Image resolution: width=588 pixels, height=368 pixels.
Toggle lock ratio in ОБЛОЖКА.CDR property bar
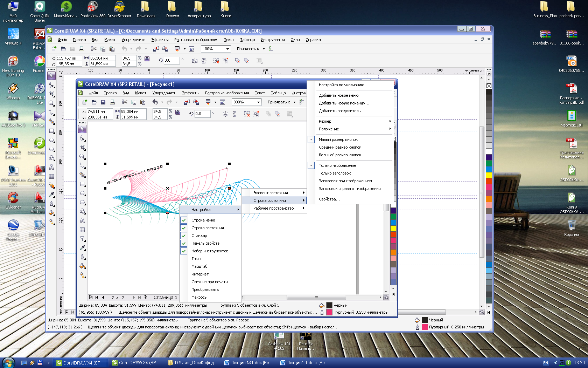coord(147,59)
